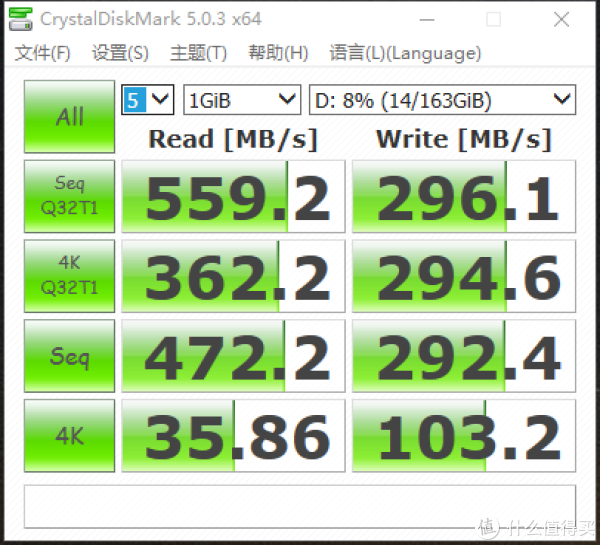Open the 主题(T) menu
Screen dimensions: 600x545
(x=198, y=53)
